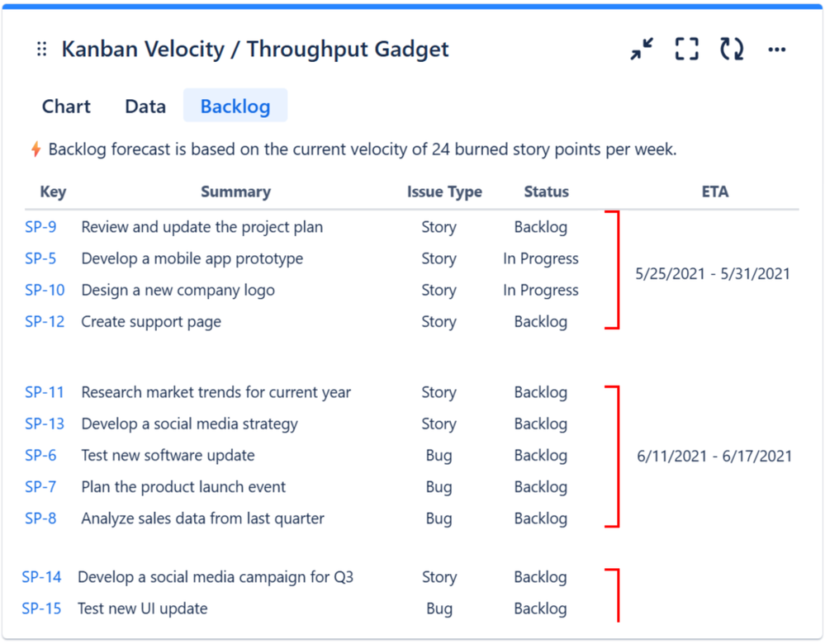Open issue SP-5 link
Image resolution: width=825 pixels, height=644 pixels.
tap(40, 258)
